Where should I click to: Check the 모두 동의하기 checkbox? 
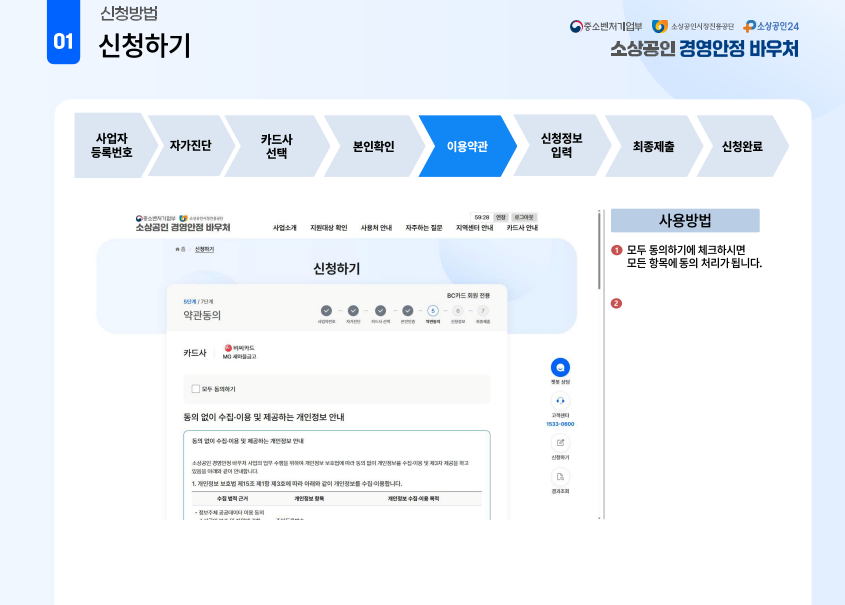196,388
